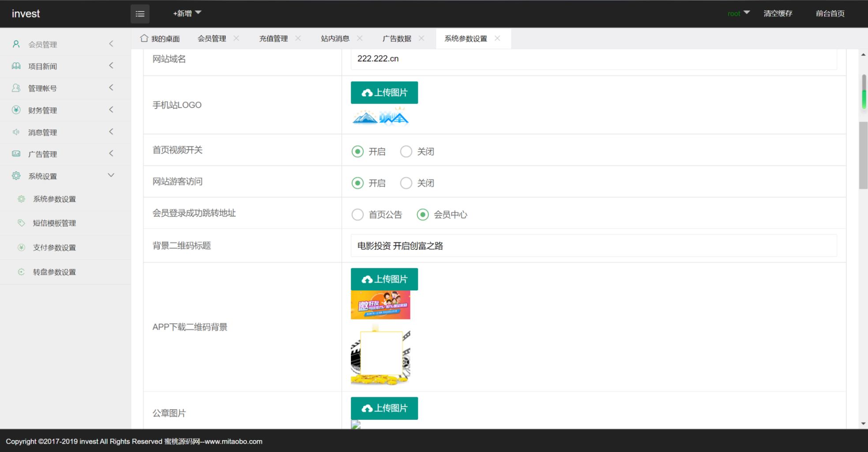
Task: Open the sidebar menu list icon
Action: point(140,14)
